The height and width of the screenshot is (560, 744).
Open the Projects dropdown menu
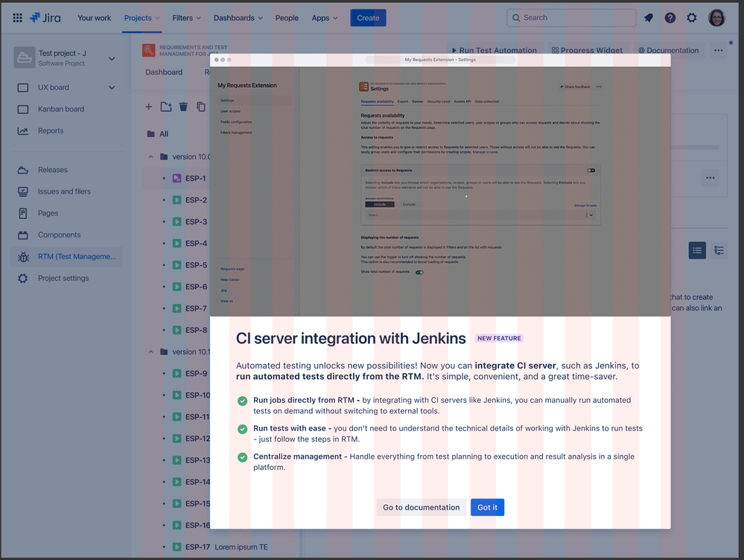(142, 18)
